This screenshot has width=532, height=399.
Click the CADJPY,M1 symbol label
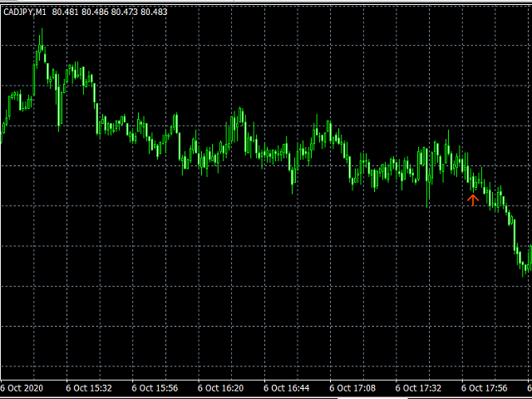pyautogui.click(x=25, y=12)
